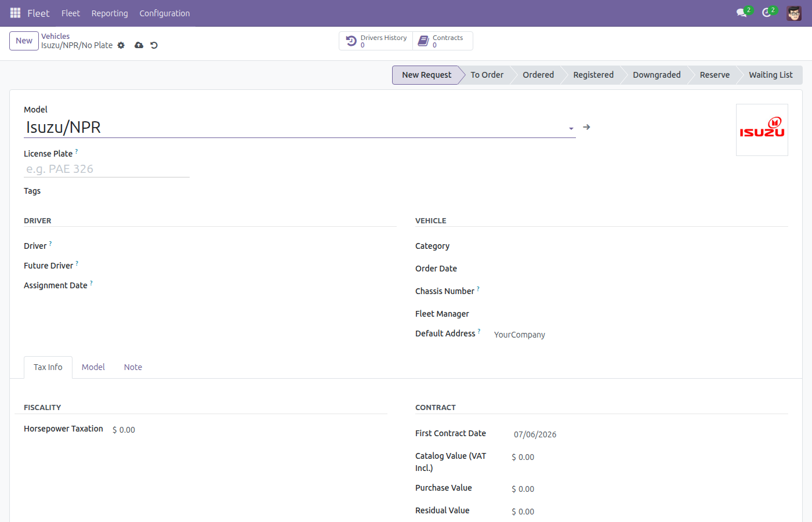Open the activities clock icon
Image resolution: width=812 pixels, height=522 pixels.
click(x=767, y=13)
